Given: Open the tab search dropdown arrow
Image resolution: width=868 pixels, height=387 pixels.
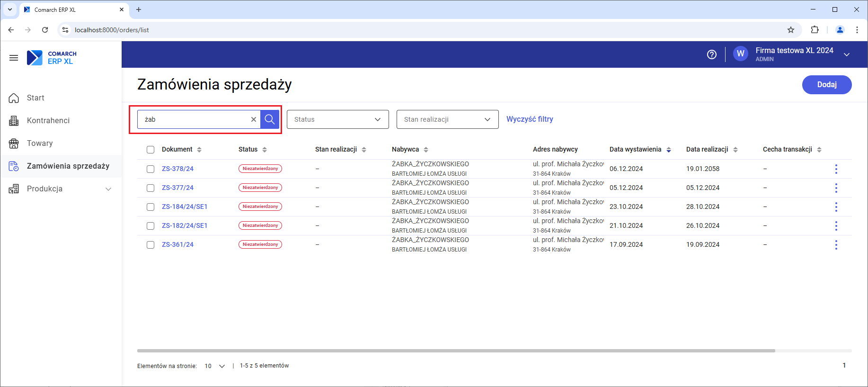Looking at the screenshot, I should pyautogui.click(x=10, y=9).
